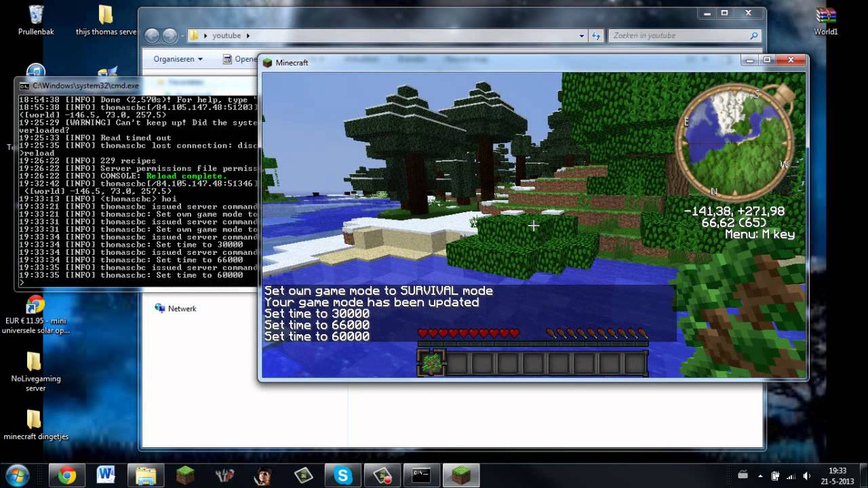This screenshot has width=868, height=488.
Task: Click Explorer forward navigation button
Action: (x=170, y=35)
